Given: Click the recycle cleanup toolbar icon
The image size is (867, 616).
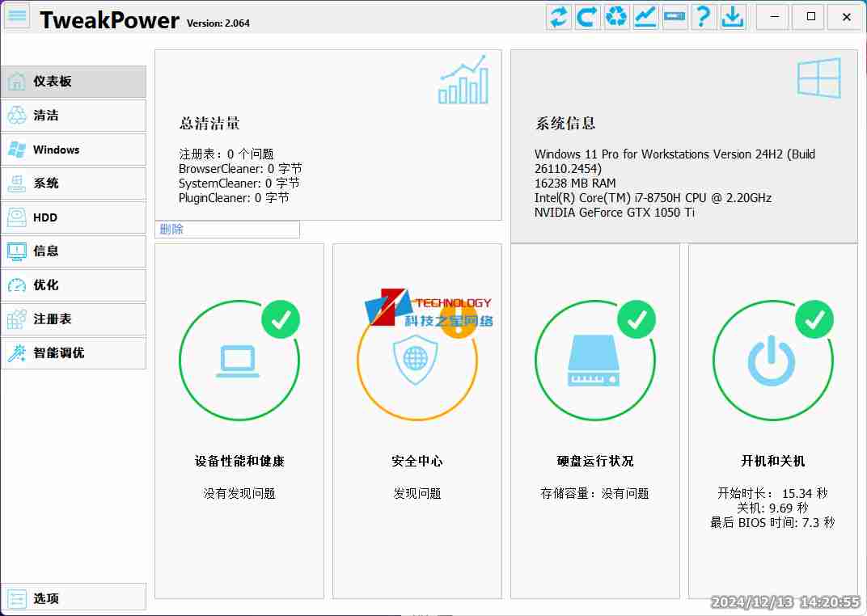Looking at the screenshot, I should point(616,16).
